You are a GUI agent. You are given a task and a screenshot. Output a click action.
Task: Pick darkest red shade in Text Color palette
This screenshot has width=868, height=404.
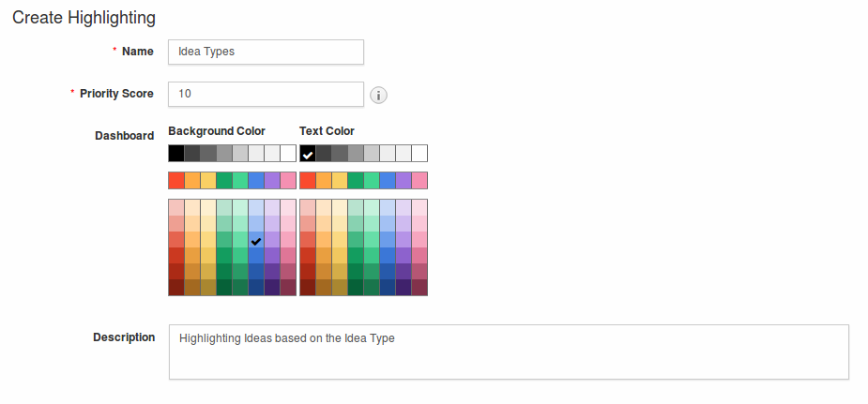pos(308,288)
